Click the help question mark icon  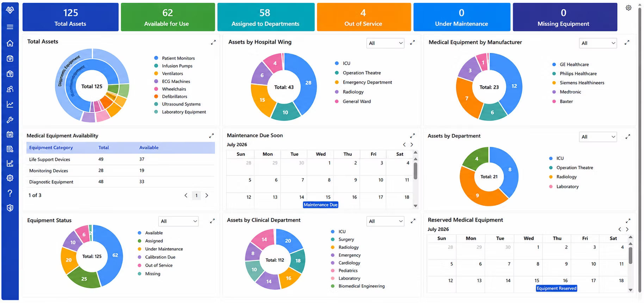pyautogui.click(x=10, y=193)
